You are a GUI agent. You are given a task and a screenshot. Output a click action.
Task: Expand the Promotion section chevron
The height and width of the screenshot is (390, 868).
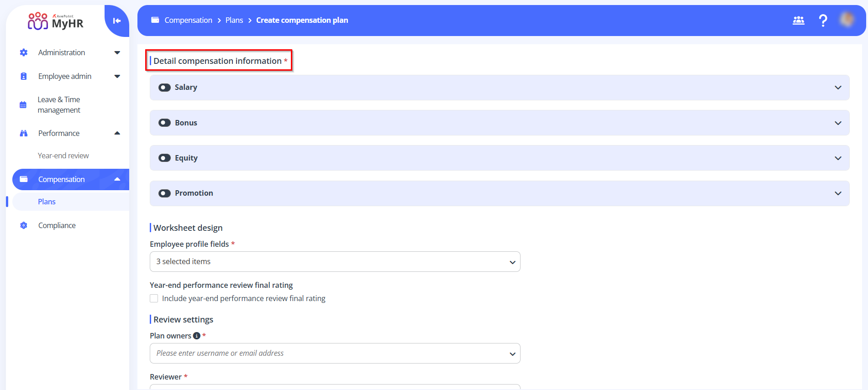tap(838, 193)
